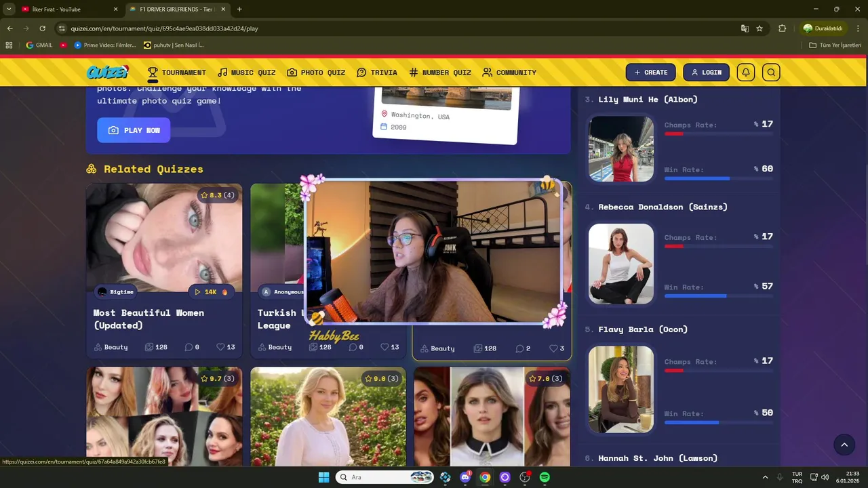Open the site search magnifier
This screenshot has width=868, height=488.
(771, 73)
